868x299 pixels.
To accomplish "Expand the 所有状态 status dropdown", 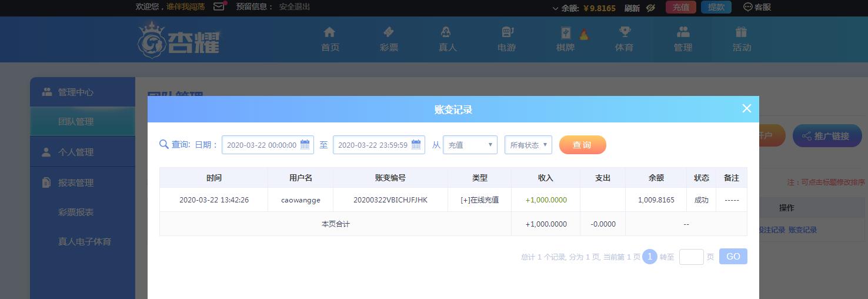I will click(x=528, y=145).
